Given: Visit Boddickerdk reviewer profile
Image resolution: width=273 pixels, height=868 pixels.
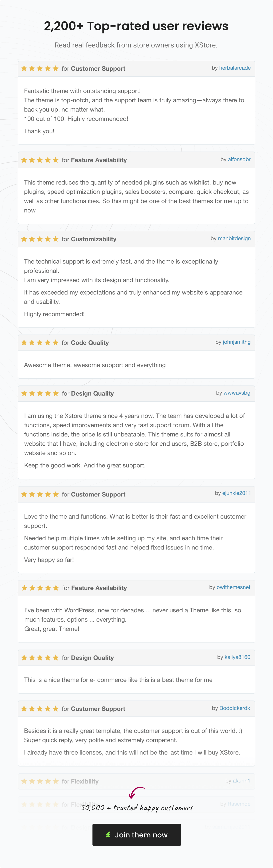Looking at the screenshot, I should pos(235,708).
